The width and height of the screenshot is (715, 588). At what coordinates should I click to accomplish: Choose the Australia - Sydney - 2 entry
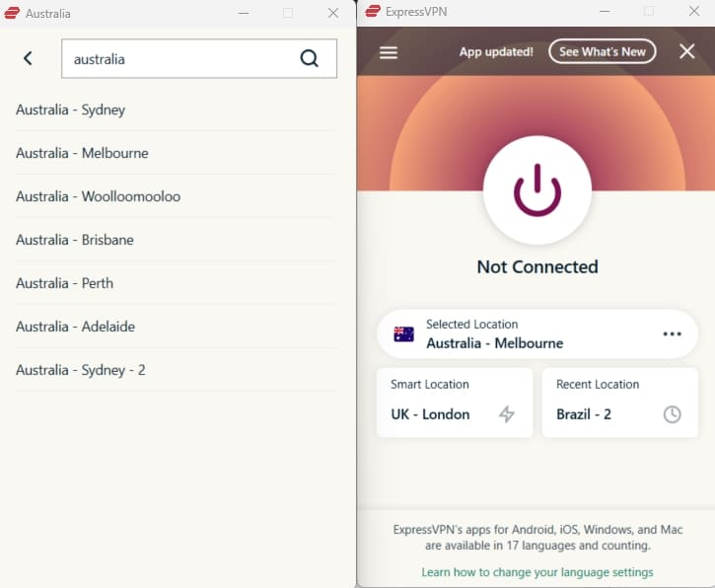[81, 370]
